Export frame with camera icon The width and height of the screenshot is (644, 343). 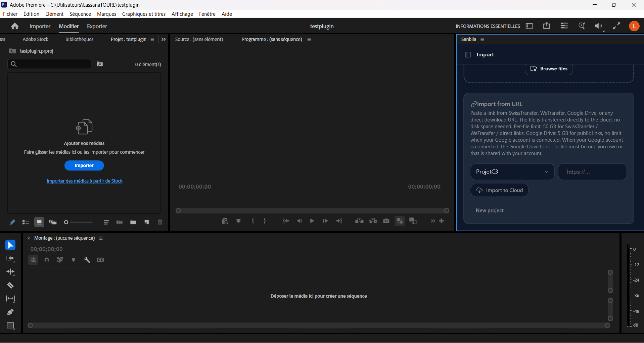point(386,221)
